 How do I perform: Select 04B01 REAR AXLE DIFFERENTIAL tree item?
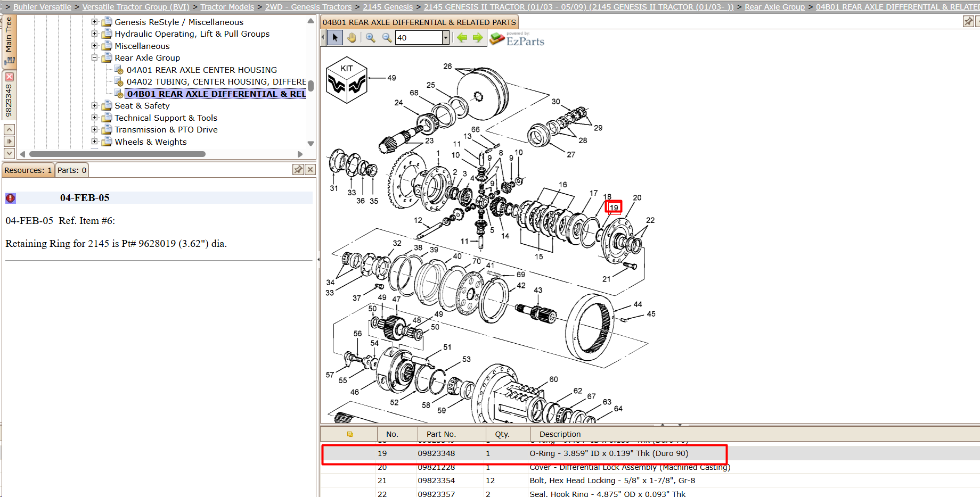pyautogui.click(x=216, y=94)
